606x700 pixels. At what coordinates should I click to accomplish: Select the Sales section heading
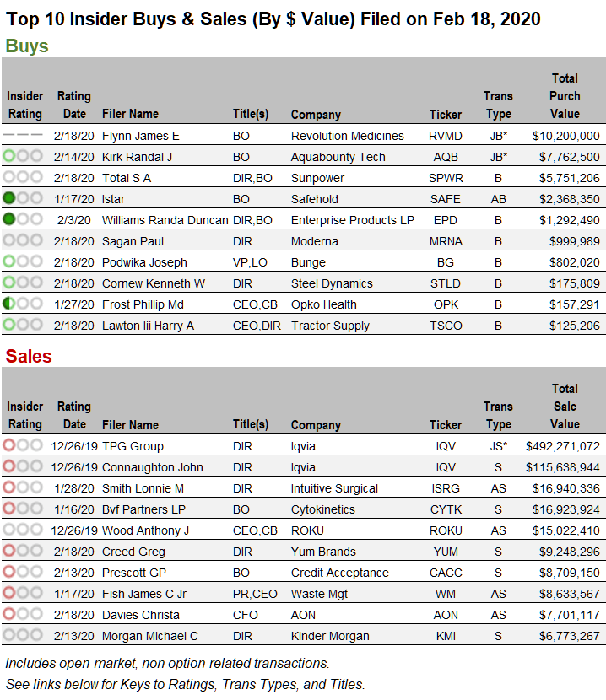pos(29,356)
